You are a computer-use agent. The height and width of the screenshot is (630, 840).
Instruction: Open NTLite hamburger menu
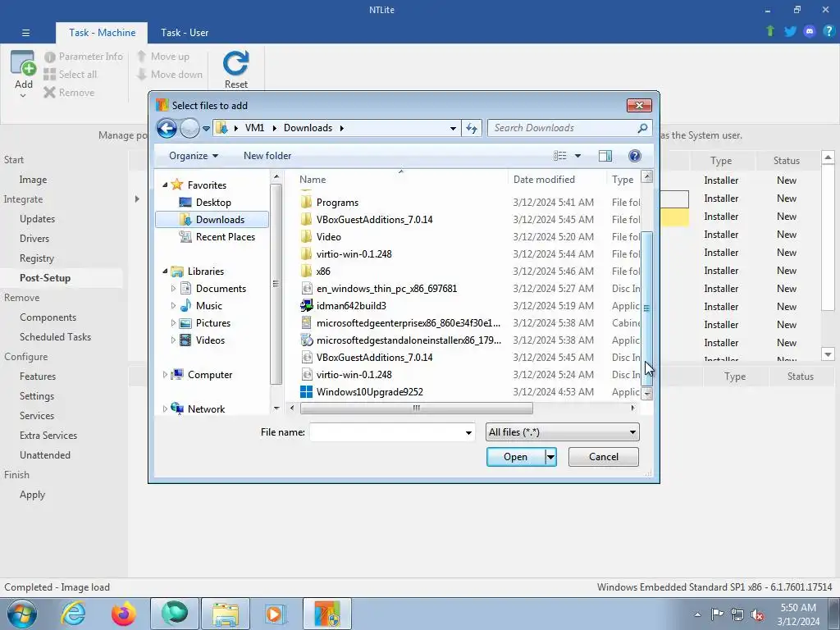pos(25,33)
